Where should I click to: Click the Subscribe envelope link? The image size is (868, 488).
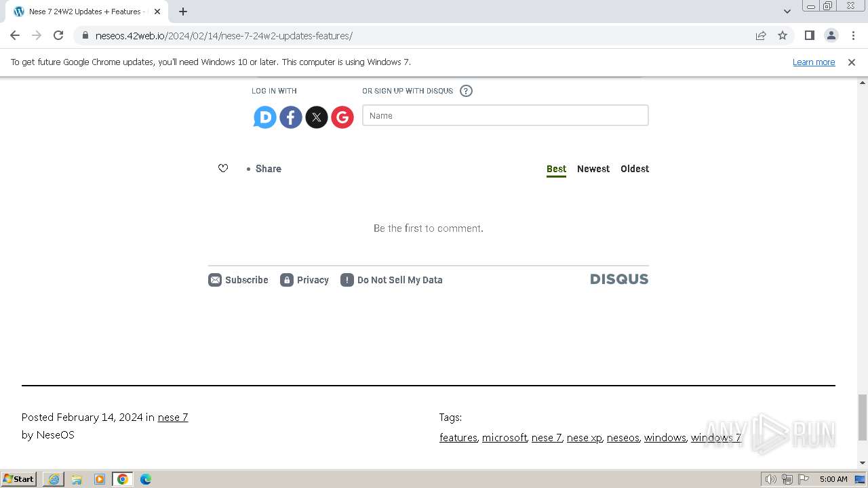[x=238, y=280]
